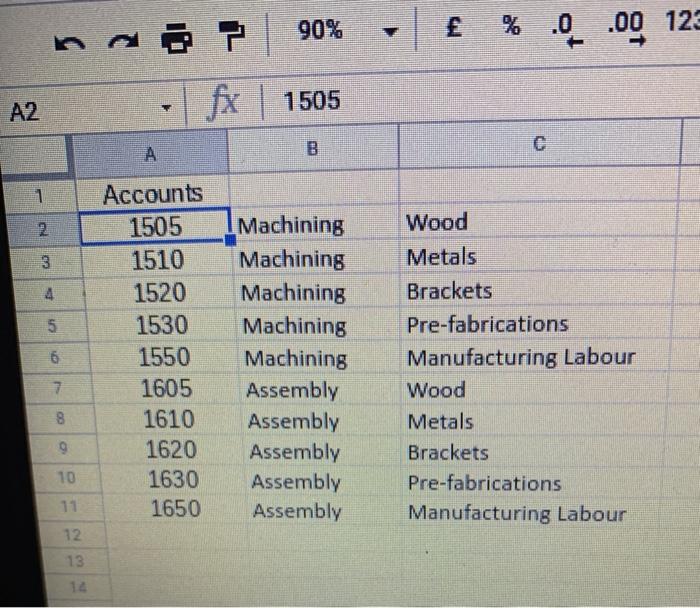
Task: Select row 4 header
Action: [49, 294]
